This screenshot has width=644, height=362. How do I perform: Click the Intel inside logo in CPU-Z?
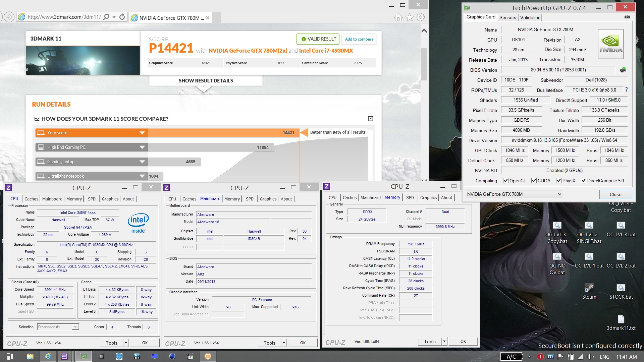click(138, 223)
